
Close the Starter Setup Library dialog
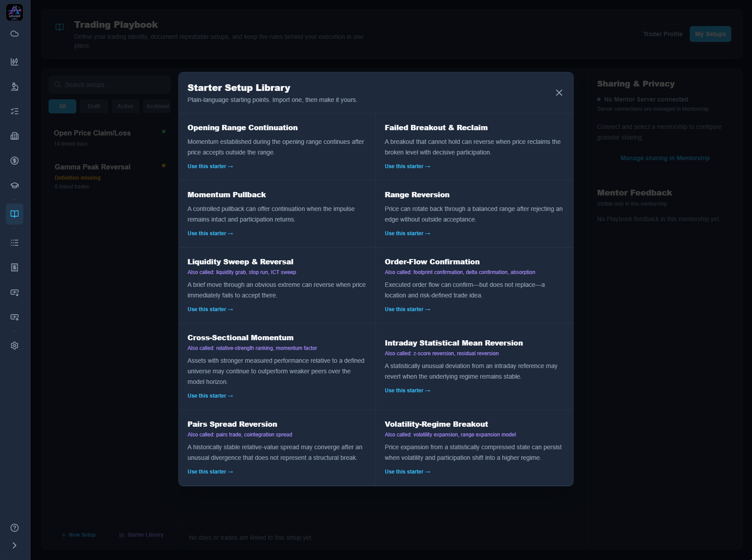(559, 93)
